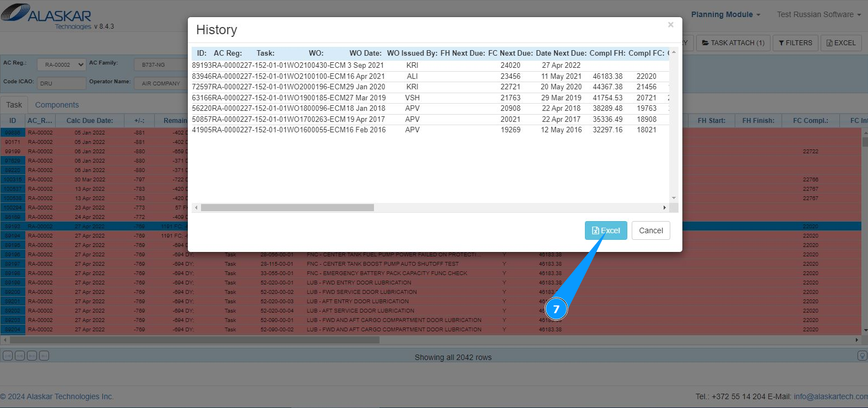Select History row with ID 41905

430,130
